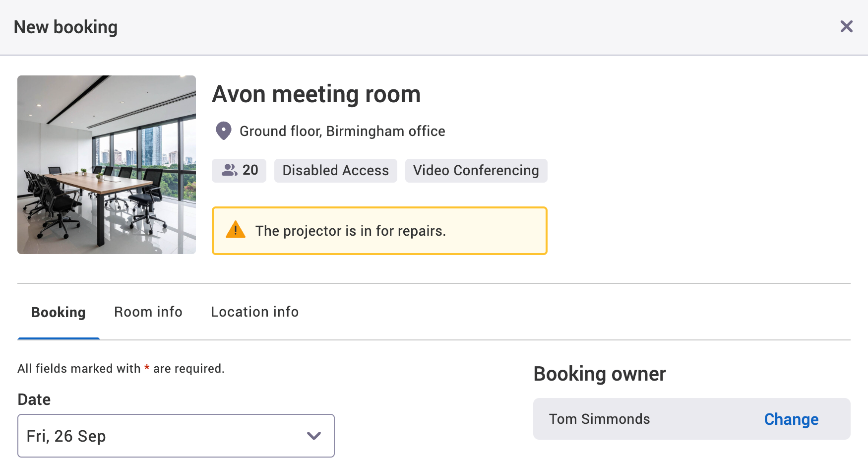Select the Disabled Access badge
Image resolution: width=868 pixels, height=465 pixels.
click(335, 170)
